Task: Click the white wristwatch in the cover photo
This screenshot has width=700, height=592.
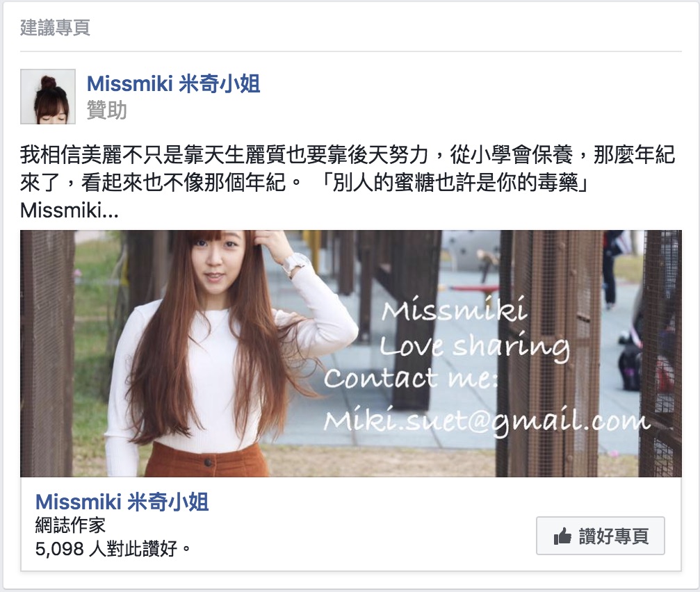Action: [x=295, y=263]
